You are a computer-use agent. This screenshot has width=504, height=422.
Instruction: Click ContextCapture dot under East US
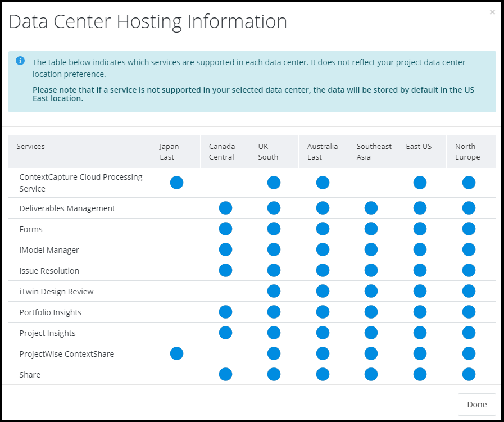(x=420, y=183)
